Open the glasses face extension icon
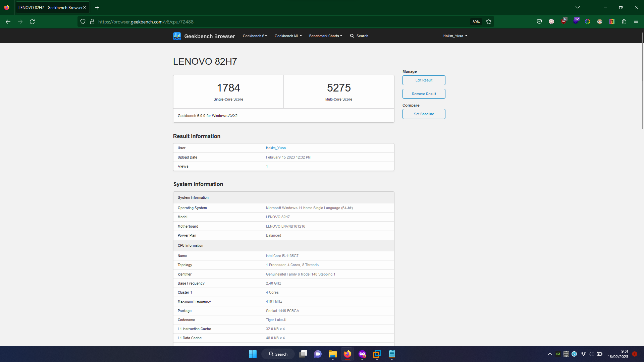 pyautogui.click(x=600, y=22)
